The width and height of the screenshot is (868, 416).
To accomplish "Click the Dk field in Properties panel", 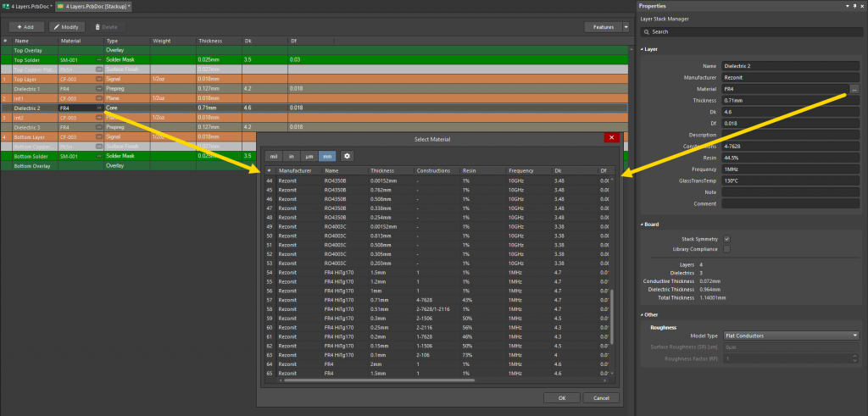I will coord(791,112).
